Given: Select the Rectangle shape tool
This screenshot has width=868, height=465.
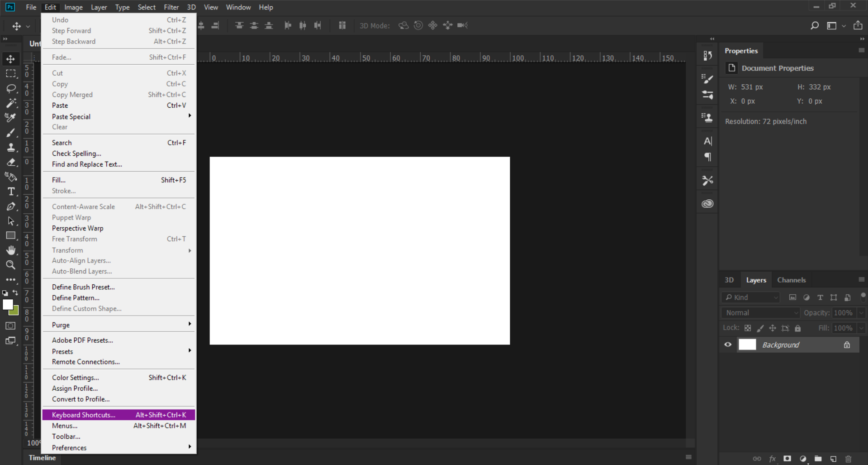Looking at the screenshot, I should (10, 235).
